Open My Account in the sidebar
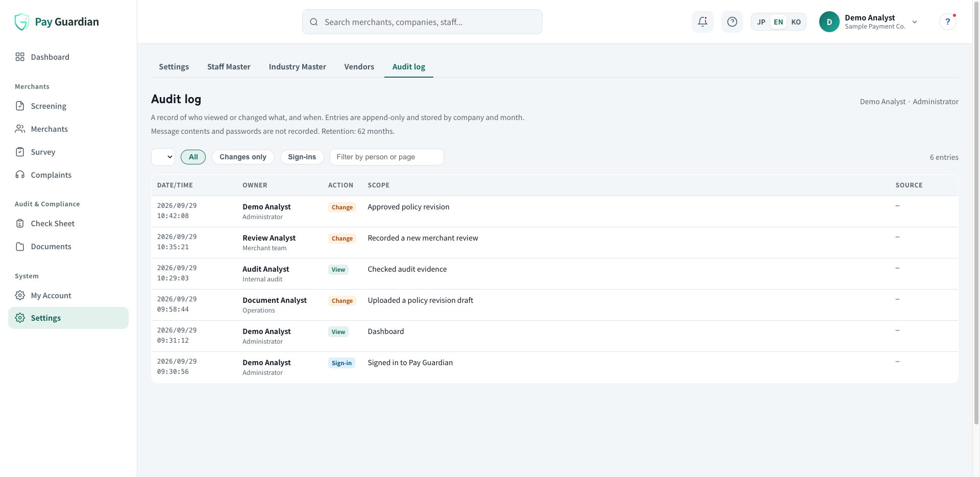 click(x=68, y=295)
